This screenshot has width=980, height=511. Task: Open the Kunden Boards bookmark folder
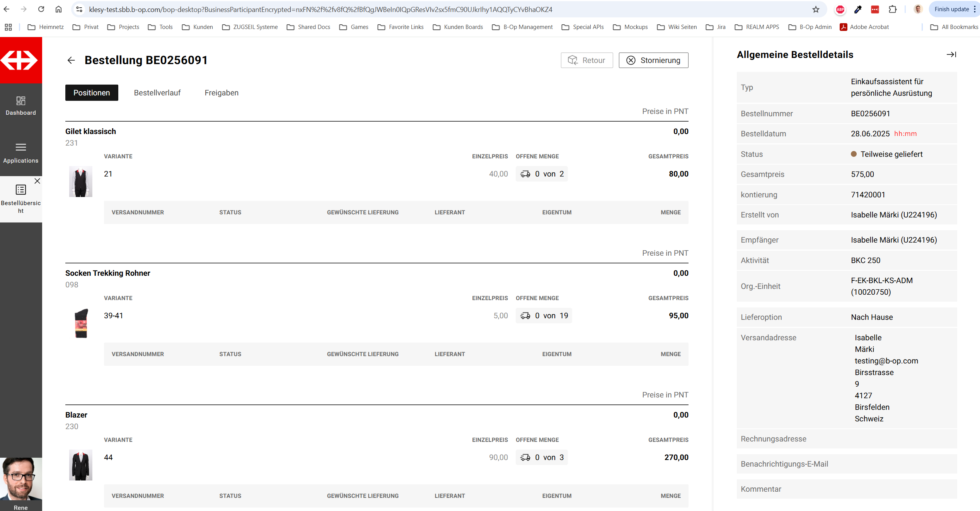(x=458, y=27)
